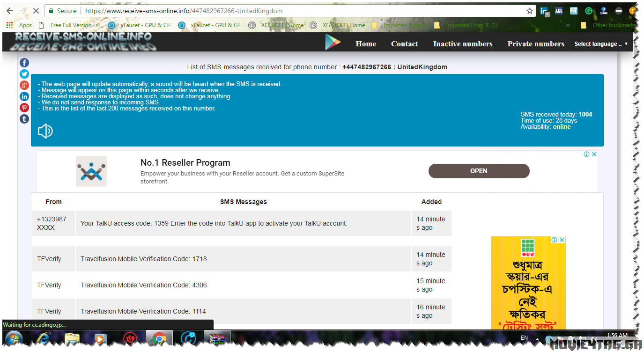The width and height of the screenshot is (644, 351).
Task: Click OPEN on the Reseller Program ad
Action: coord(479,171)
